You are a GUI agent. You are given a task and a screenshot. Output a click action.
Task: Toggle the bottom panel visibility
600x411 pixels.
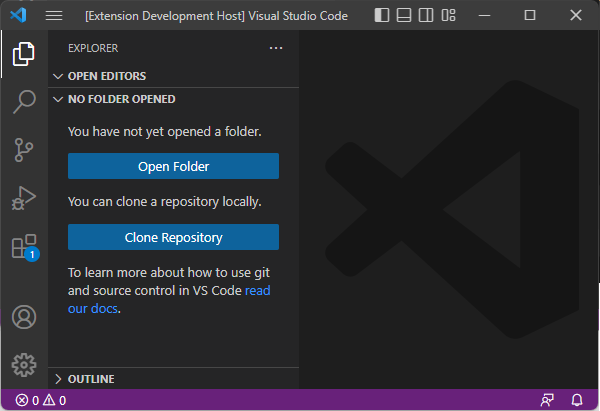pos(404,15)
